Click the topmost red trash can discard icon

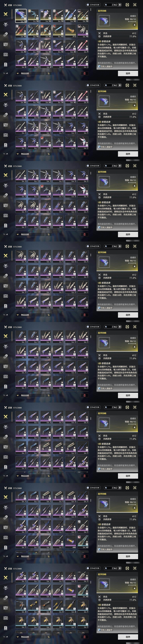84,73
